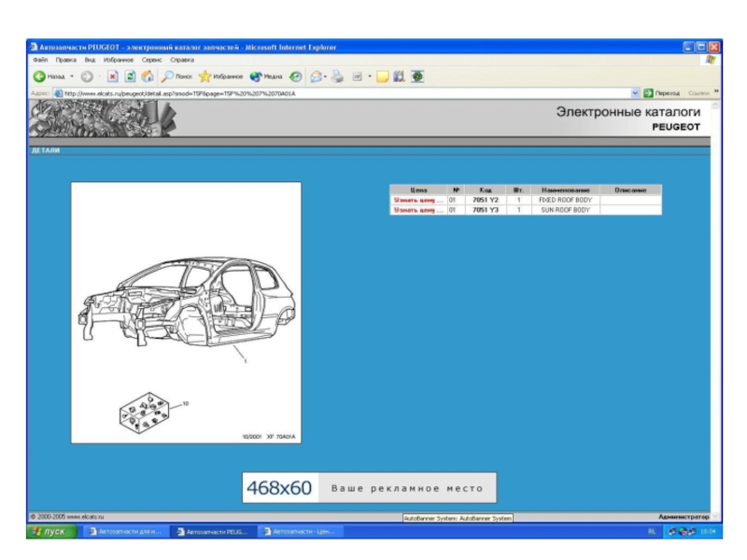Click the www.elcats.ru footer text
Viewport: 747px width, 560px height.
[85, 517]
